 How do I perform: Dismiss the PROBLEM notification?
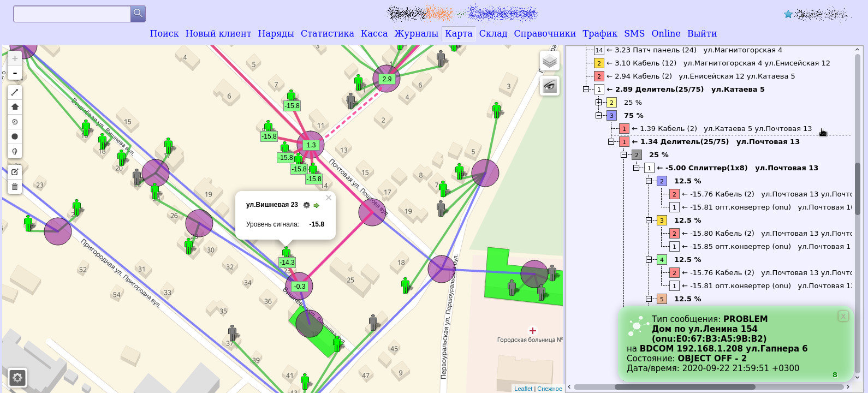click(x=843, y=316)
